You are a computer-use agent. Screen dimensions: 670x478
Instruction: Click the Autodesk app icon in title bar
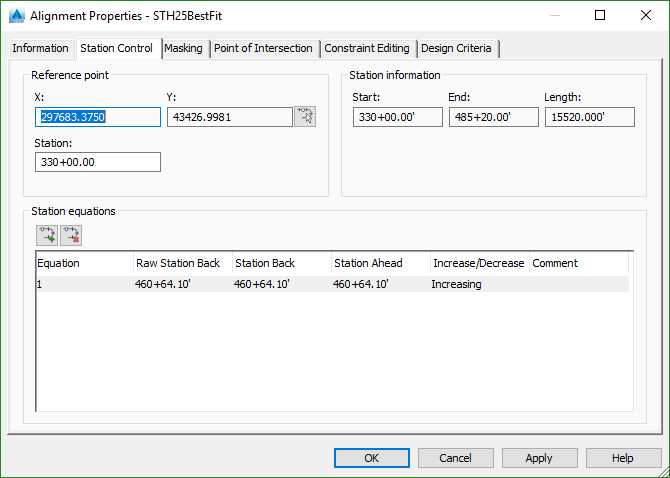(15, 16)
